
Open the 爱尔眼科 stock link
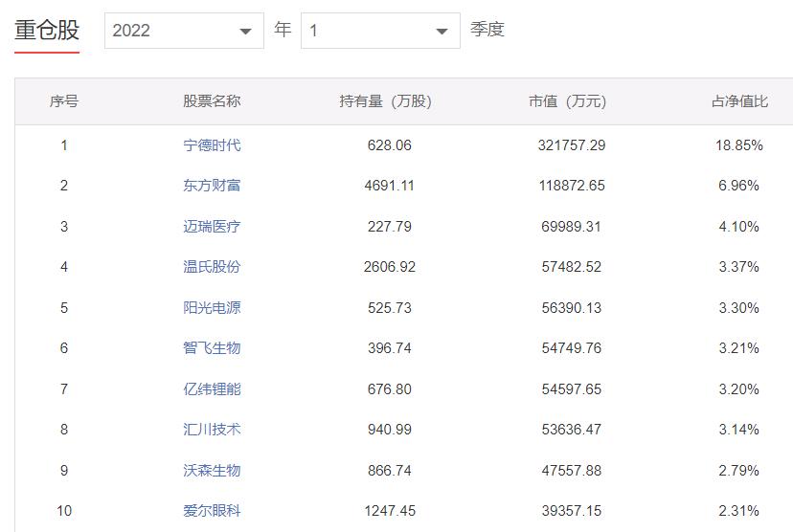212,511
